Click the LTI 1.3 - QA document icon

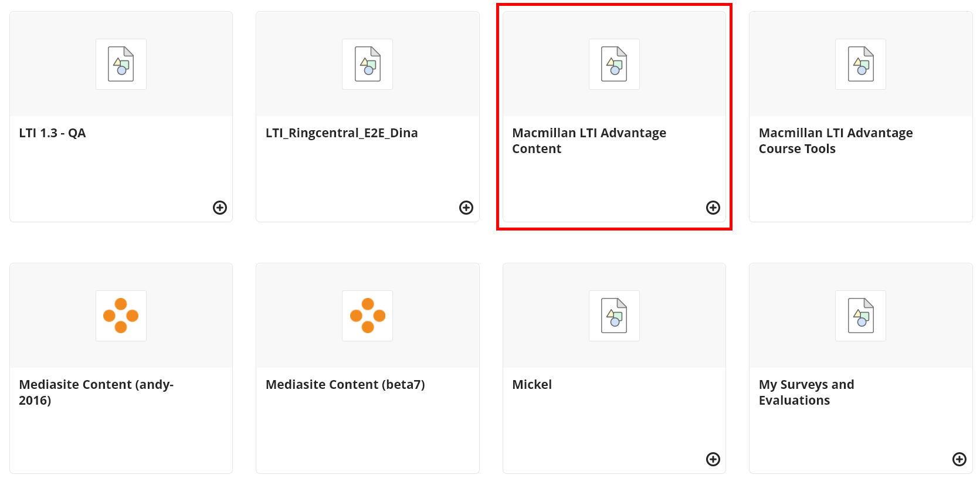(x=121, y=64)
